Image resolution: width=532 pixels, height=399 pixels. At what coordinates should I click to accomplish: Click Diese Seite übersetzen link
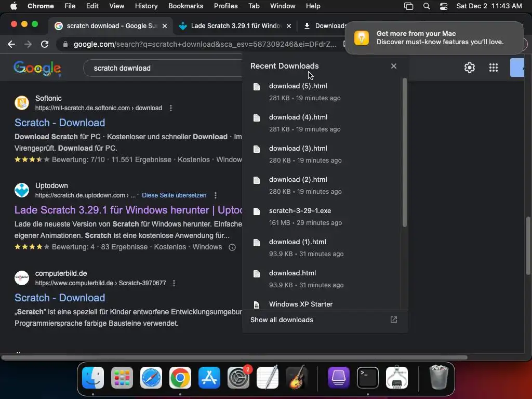coord(174,195)
